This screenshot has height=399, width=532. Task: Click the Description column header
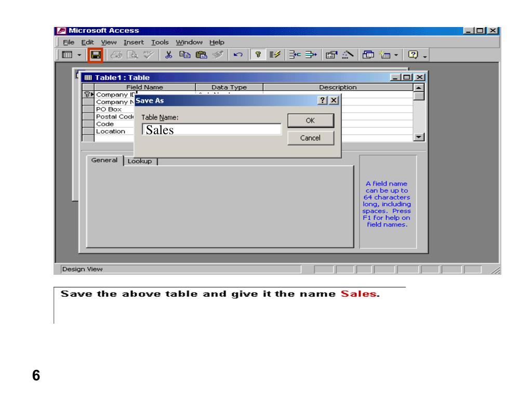click(338, 87)
